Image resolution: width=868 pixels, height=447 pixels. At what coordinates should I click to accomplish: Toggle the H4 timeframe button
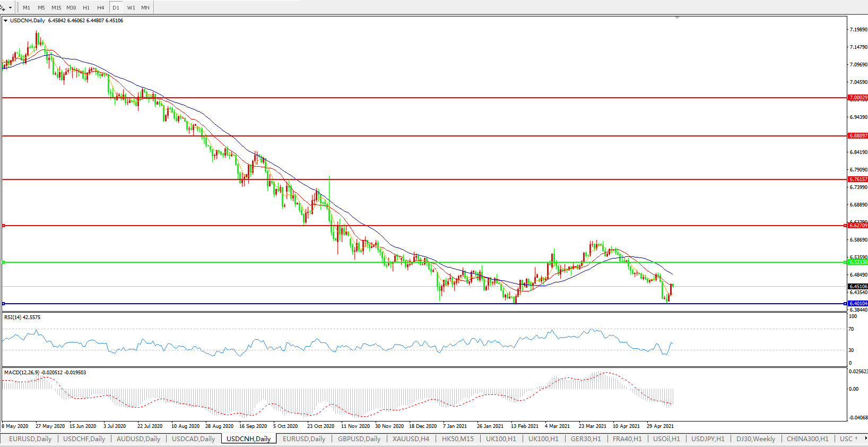101,7
